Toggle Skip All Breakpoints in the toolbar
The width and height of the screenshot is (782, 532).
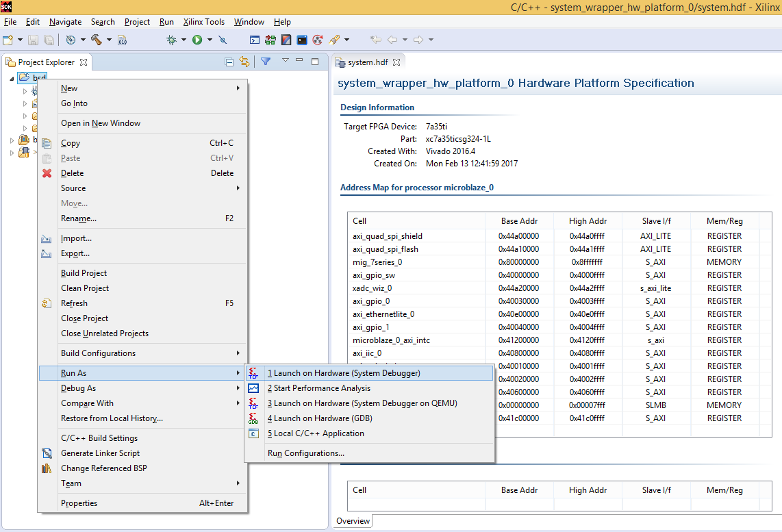tap(223, 40)
